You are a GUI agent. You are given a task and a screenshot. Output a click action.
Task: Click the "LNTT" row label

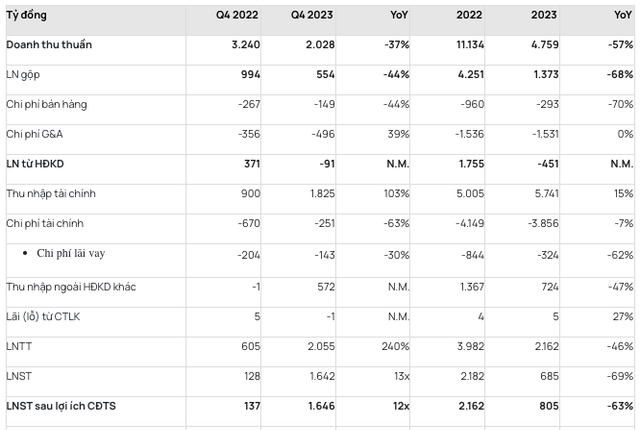click(x=20, y=346)
